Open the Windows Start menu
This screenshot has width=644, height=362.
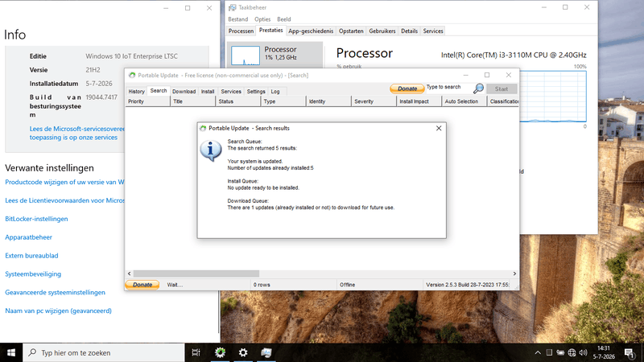coord(11,352)
